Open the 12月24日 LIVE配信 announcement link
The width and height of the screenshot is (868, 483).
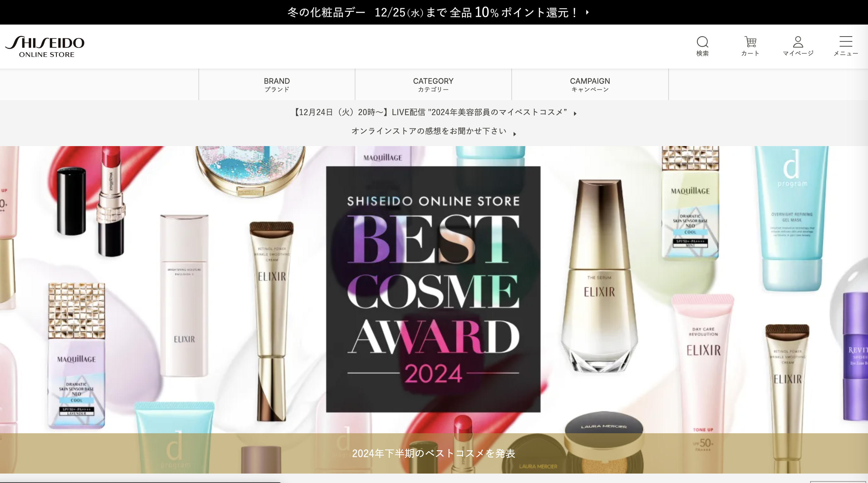(x=430, y=112)
